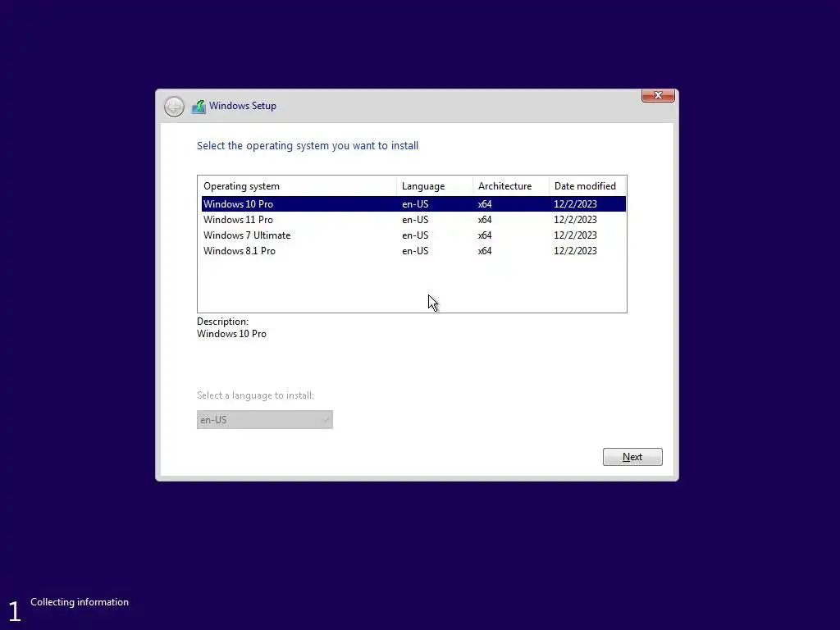
Task: Click the 12/2/2023 date of Windows 11 Pro
Action: pos(575,220)
